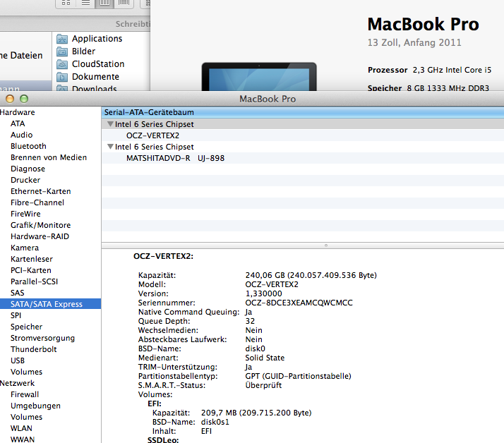Screen dimensions: 504x443
Task: Click capacity value 240,06 GB
Action: coord(265,275)
